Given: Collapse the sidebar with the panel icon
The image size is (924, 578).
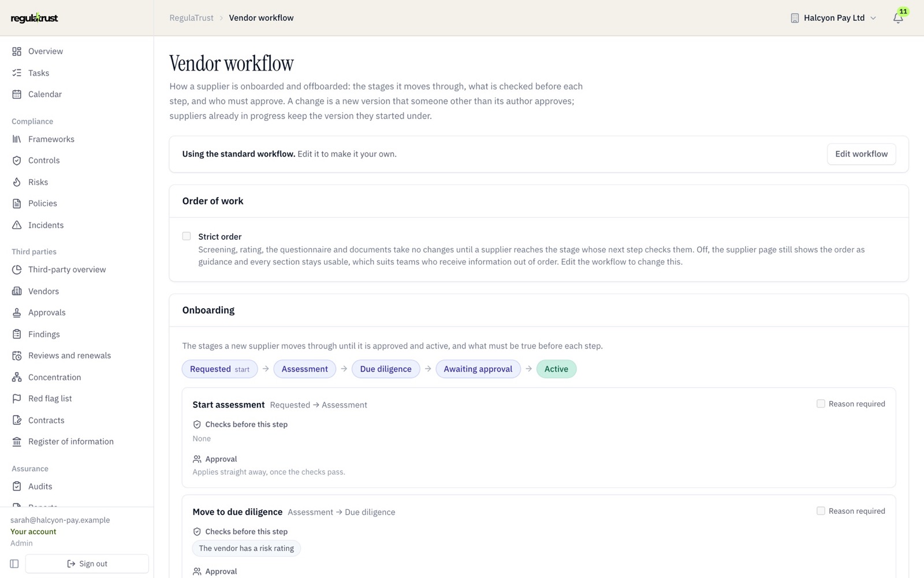Looking at the screenshot, I should point(14,564).
